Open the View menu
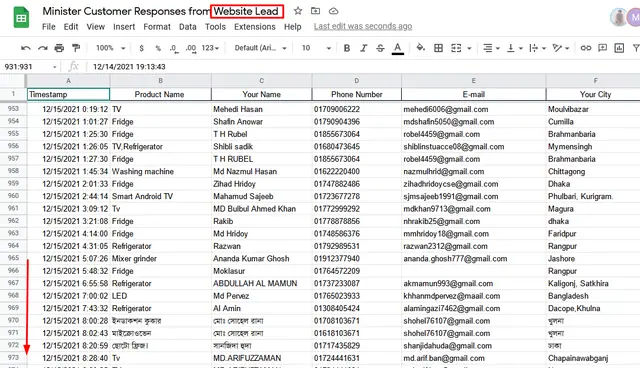640x368 pixels. click(x=96, y=27)
